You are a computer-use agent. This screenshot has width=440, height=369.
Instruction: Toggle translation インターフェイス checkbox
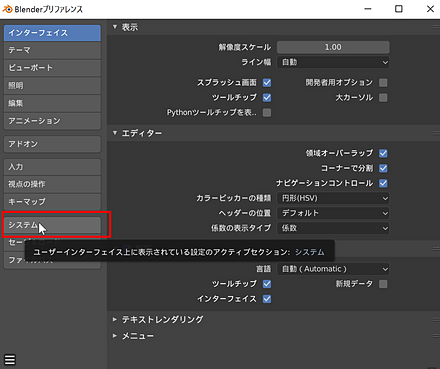267,299
